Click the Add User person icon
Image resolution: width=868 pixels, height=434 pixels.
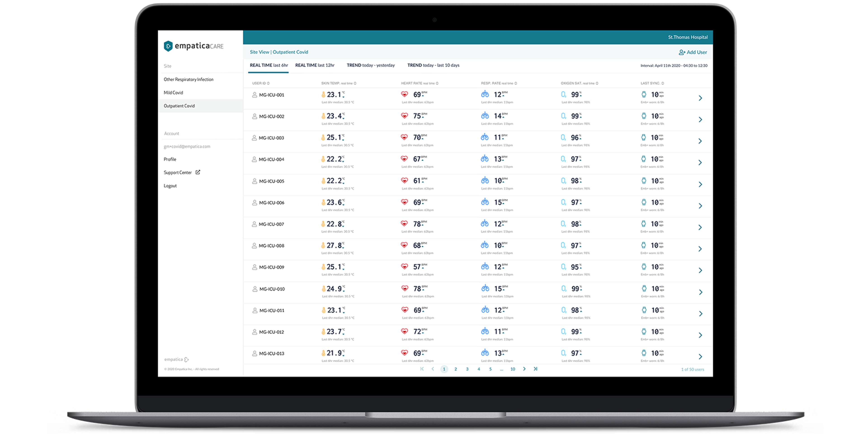pyautogui.click(x=682, y=52)
